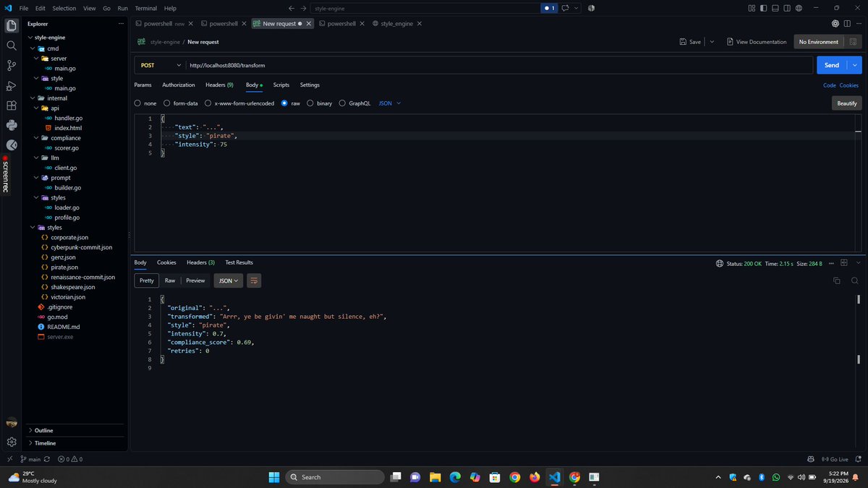The image size is (868, 488).
Task: Open the Manage gear icon
Action: [x=12, y=442]
